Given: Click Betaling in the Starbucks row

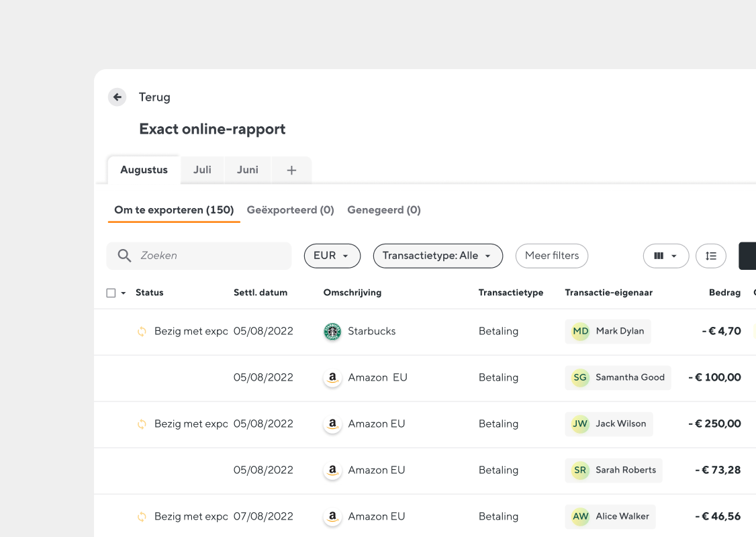Looking at the screenshot, I should coord(499,331).
